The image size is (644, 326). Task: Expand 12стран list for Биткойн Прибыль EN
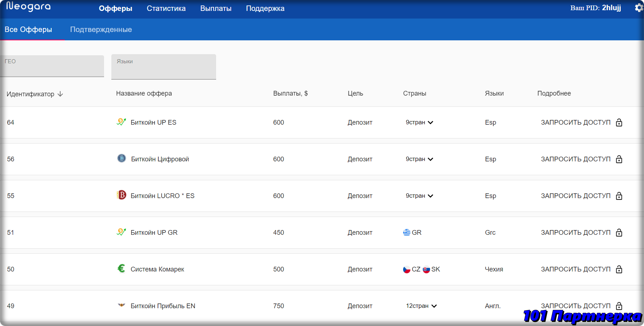coord(421,306)
